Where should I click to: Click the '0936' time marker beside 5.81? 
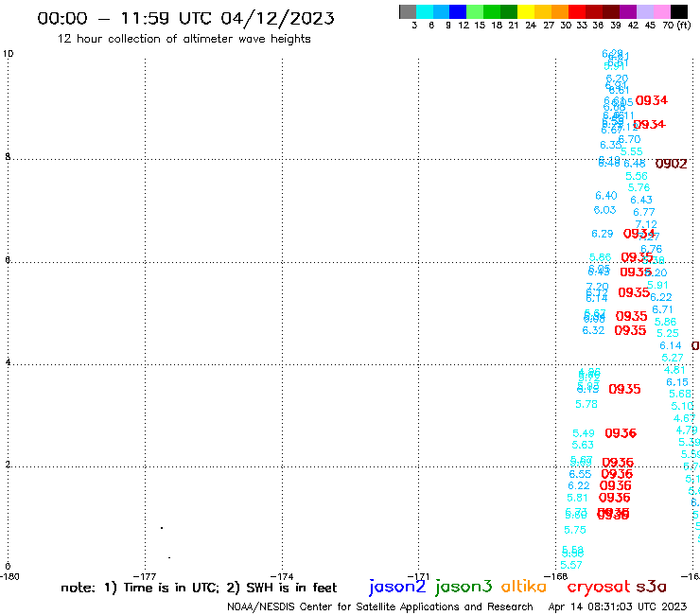[615, 498]
